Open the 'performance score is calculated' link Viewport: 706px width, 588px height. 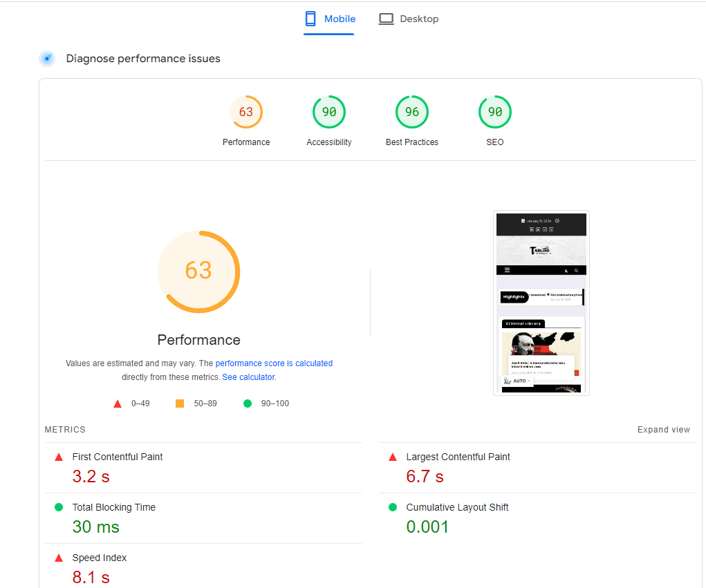tap(274, 363)
